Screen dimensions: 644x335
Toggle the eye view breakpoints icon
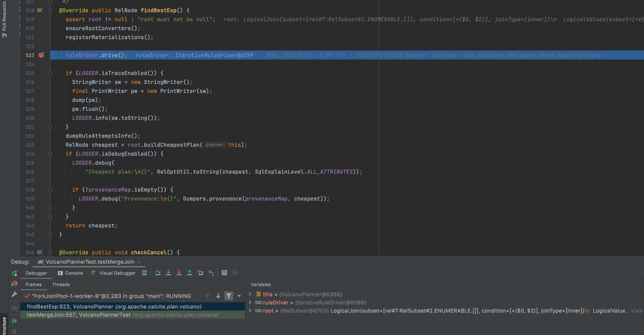click(14, 308)
